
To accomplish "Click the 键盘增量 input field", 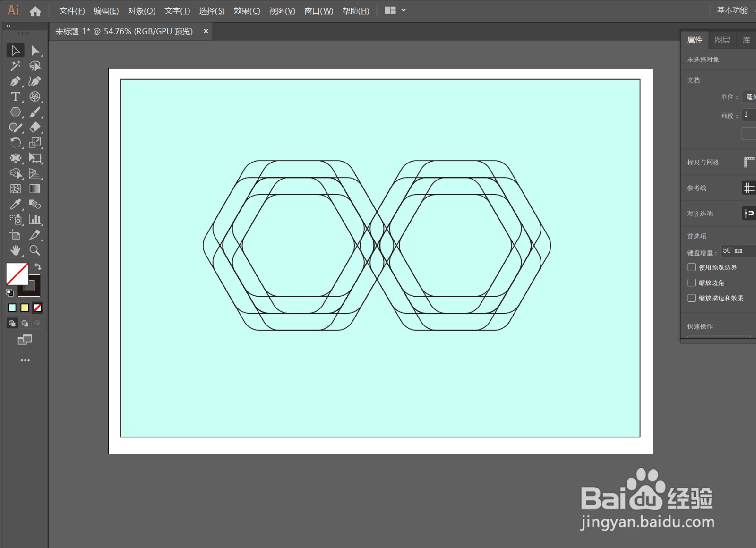I will tap(738, 250).
